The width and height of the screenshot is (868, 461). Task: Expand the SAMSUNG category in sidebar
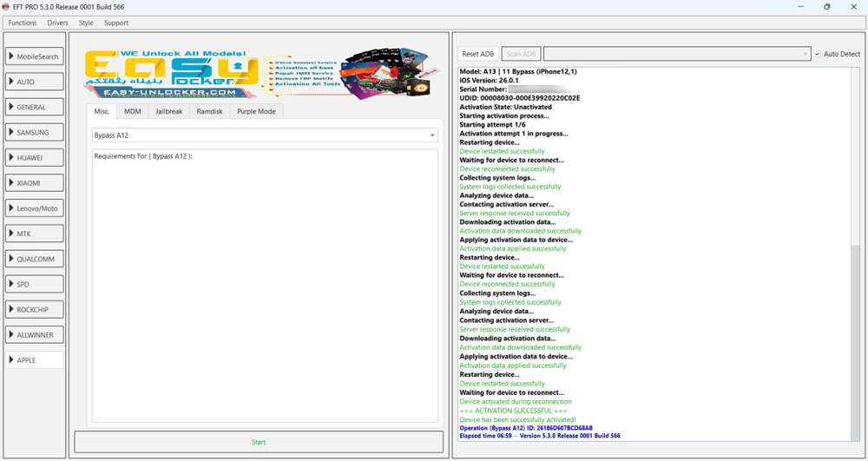(35, 133)
